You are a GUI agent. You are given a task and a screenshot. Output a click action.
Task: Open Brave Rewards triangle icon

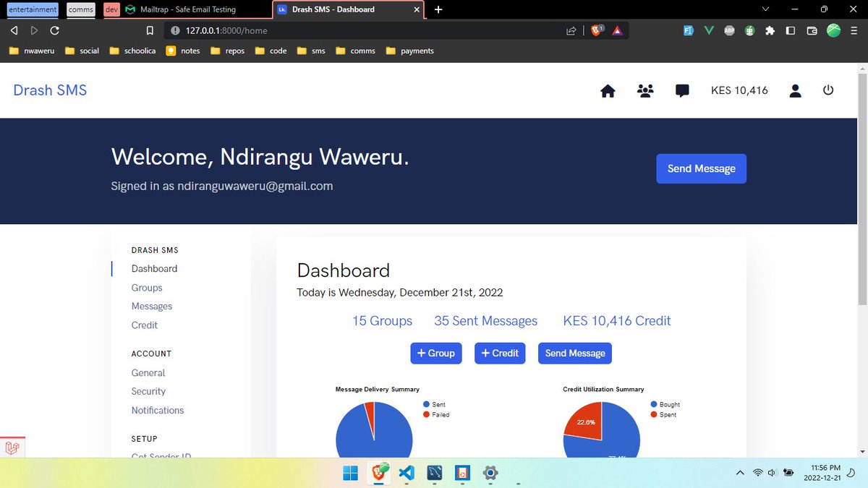click(x=617, y=31)
